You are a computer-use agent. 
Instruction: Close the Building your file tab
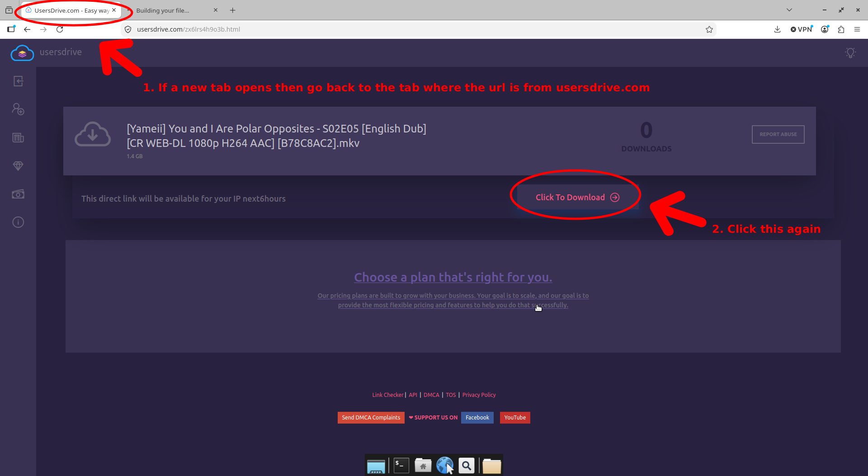point(216,10)
